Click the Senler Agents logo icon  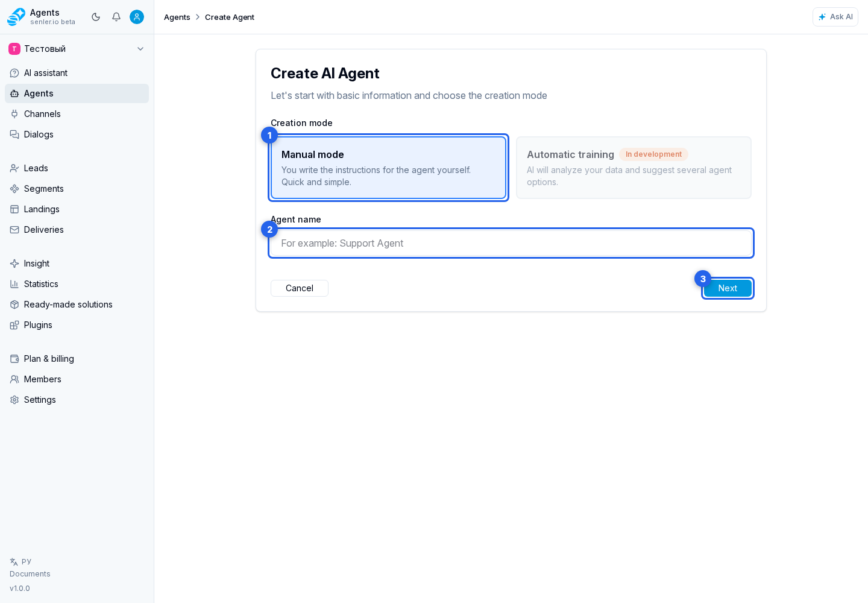pos(16,17)
